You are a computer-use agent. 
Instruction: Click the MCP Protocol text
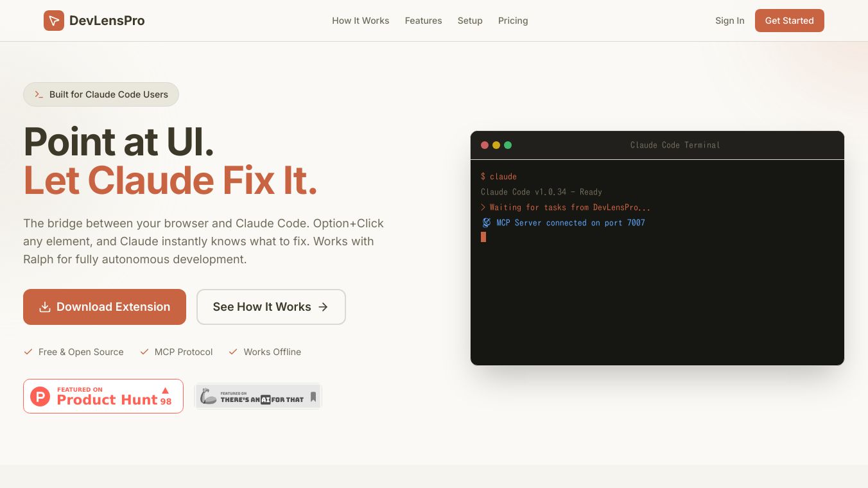point(184,352)
